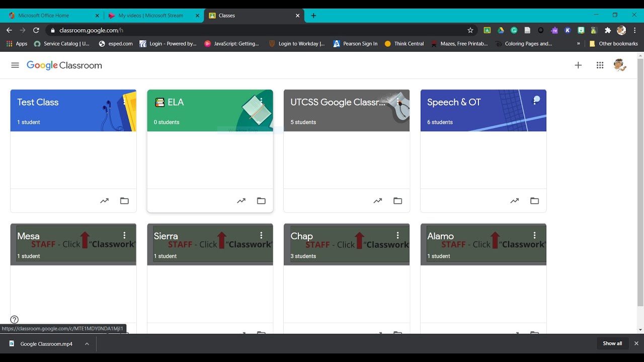Open Drive folder icon for Test Class
This screenshot has height=362, width=644.
click(x=124, y=201)
